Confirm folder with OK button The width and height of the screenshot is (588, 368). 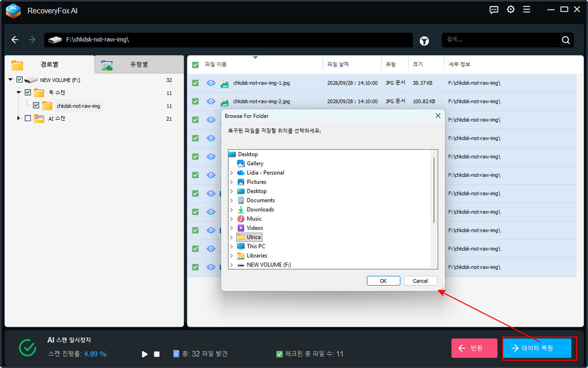383,281
